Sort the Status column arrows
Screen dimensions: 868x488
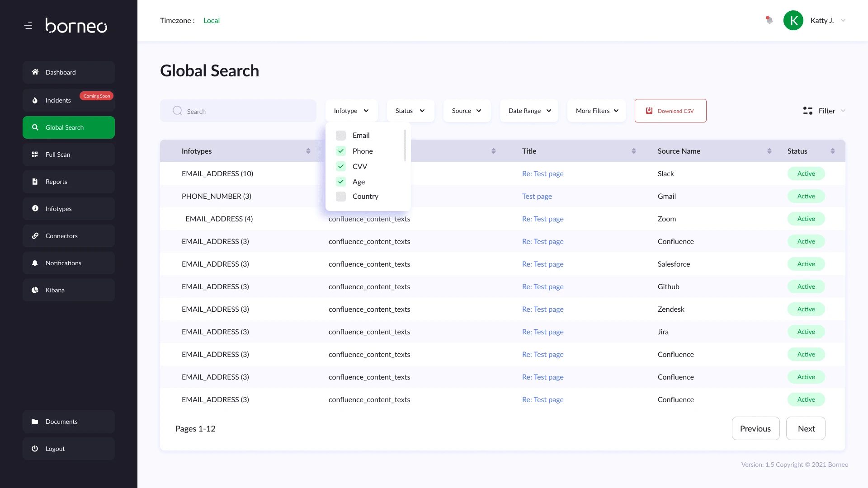point(832,151)
